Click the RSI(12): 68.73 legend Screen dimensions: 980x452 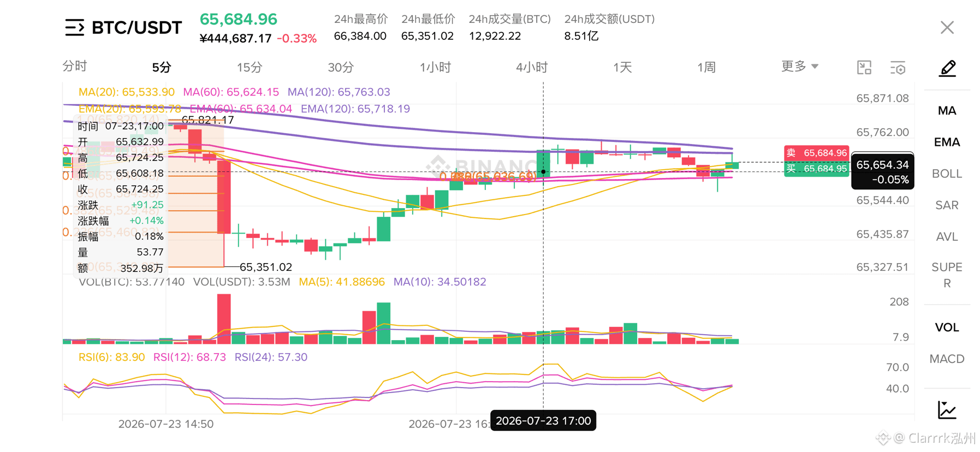189,357
